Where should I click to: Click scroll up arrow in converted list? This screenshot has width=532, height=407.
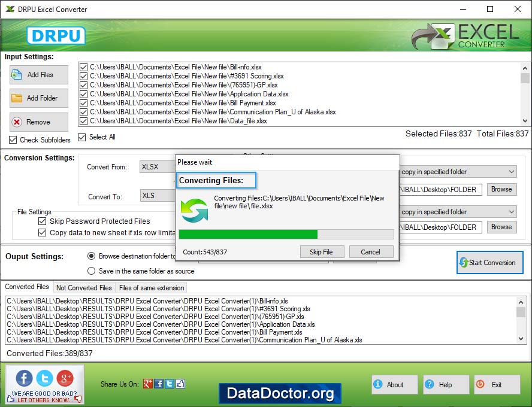521,301
